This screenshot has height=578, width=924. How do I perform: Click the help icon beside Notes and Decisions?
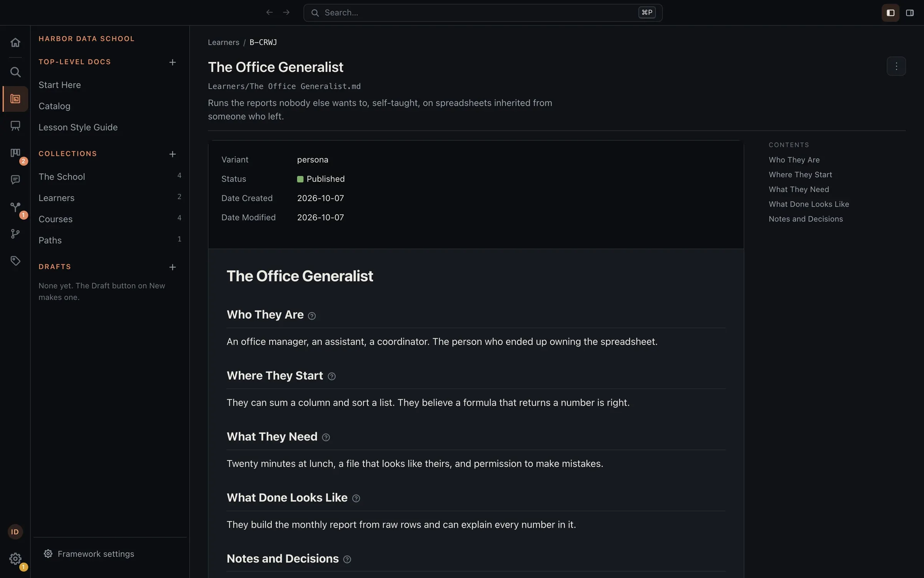(x=347, y=560)
